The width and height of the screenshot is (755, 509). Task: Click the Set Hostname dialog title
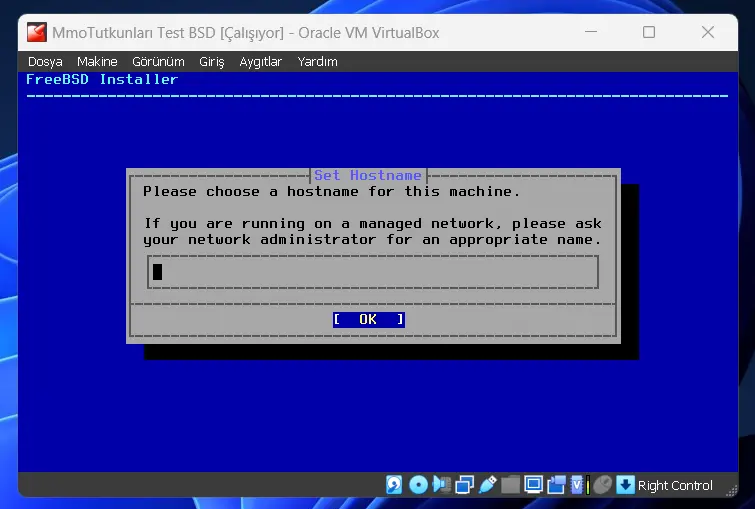click(x=368, y=175)
